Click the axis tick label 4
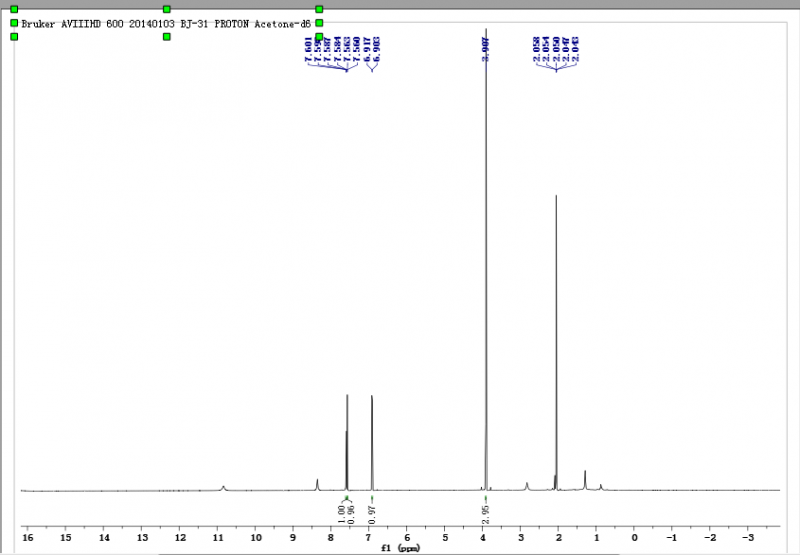 click(483, 537)
